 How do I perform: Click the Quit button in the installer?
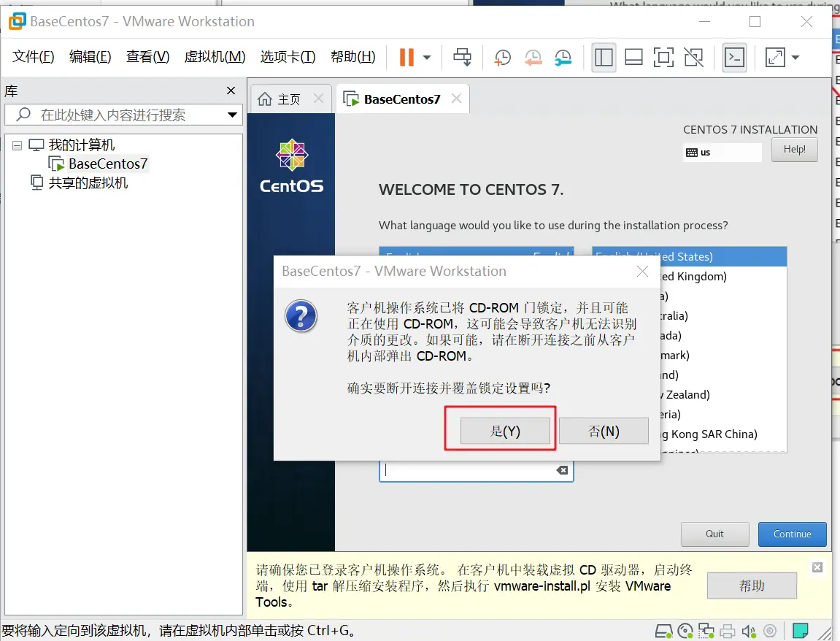click(x=714, y=534)
